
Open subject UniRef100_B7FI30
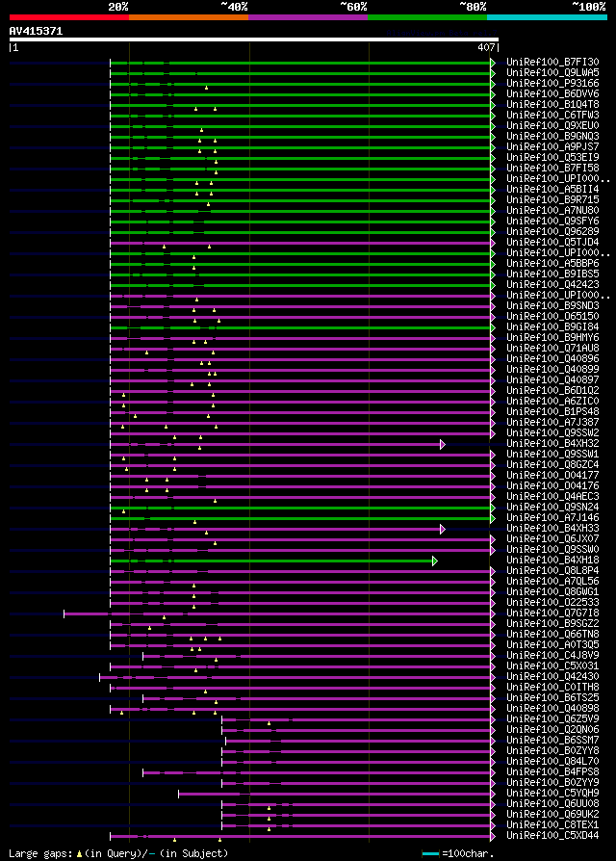[x=552, y=62]
